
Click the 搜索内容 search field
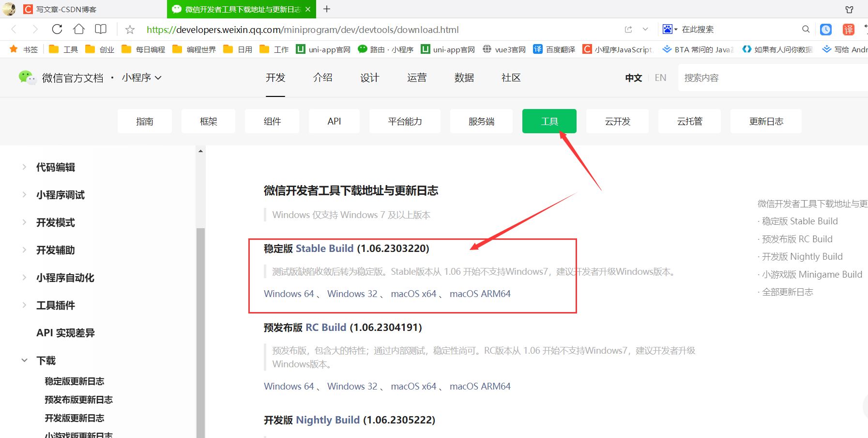[773, 78]
